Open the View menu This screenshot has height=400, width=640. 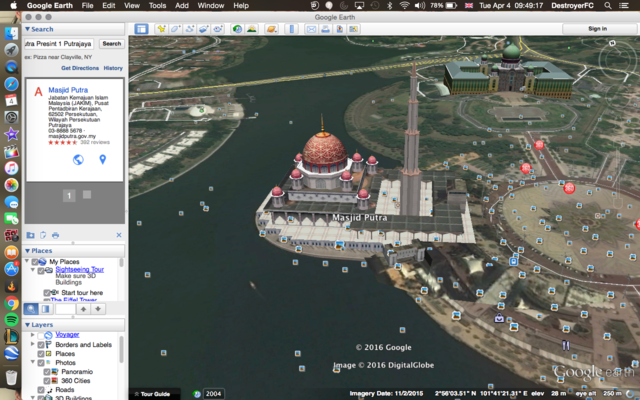pyautogui.click(x=132, y=6)
